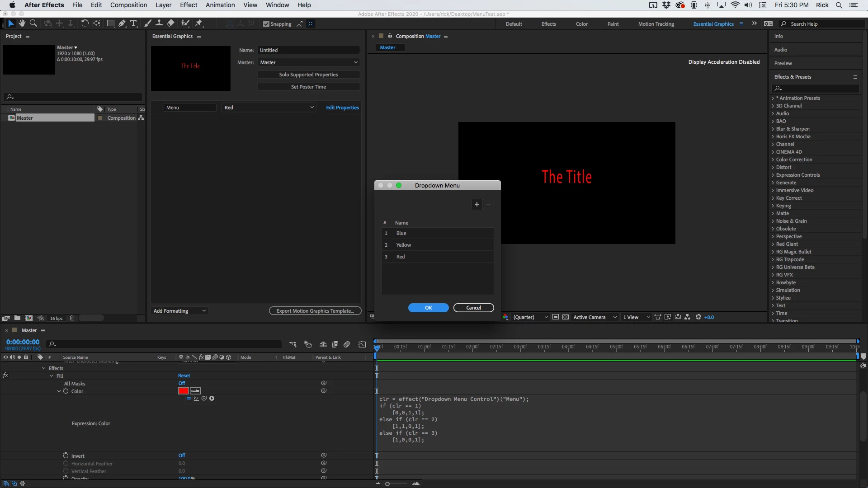Select the Rotation tool
Screen dimensions: 868x488
click(85, 23)
